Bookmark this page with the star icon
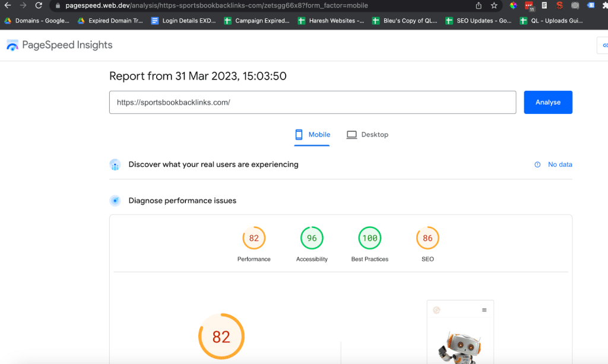 click(494, 5)
